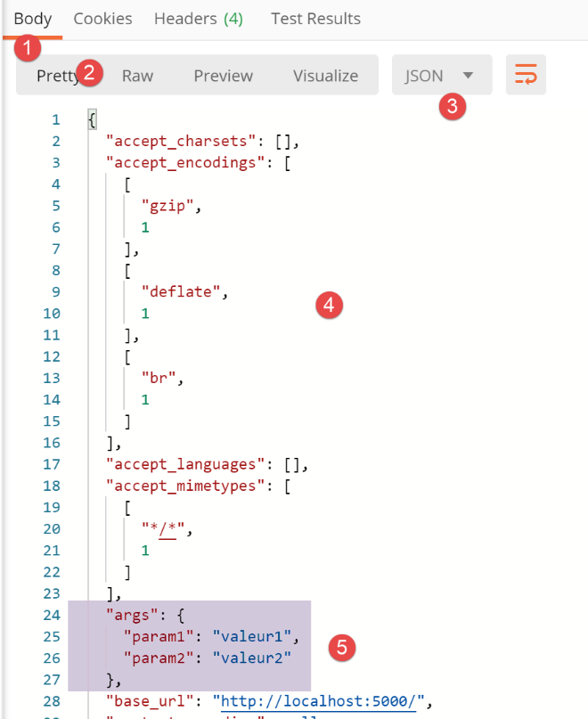The width and height of the screenshot is (588, 719).
Task: Click the red annotation marker 1
Action: [29, 48]
